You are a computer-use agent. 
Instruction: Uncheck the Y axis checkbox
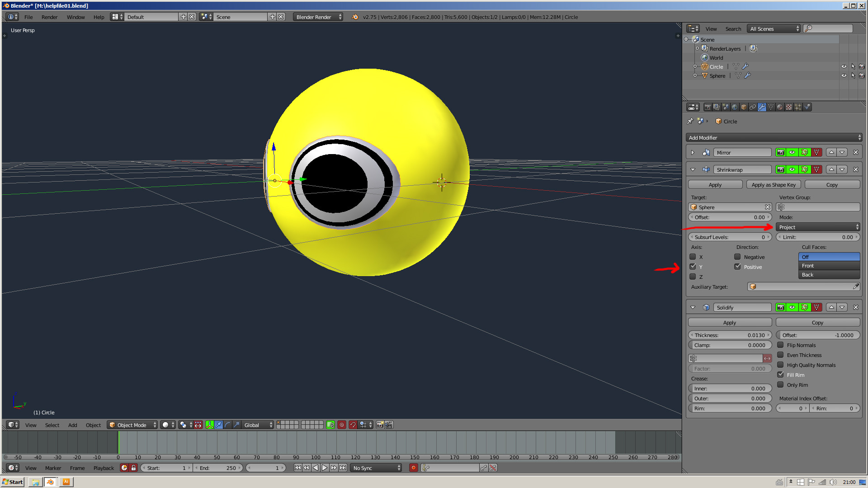(693, 267)
